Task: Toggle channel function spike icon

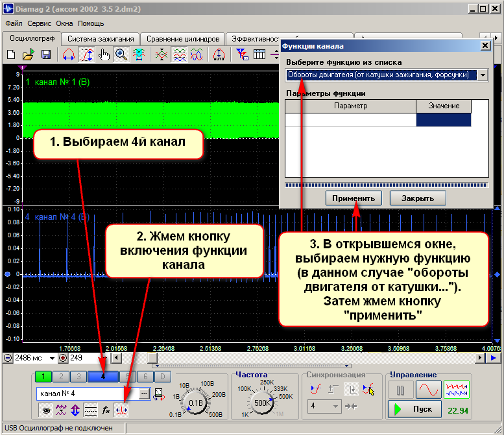Action: click(x=121, y=410)
